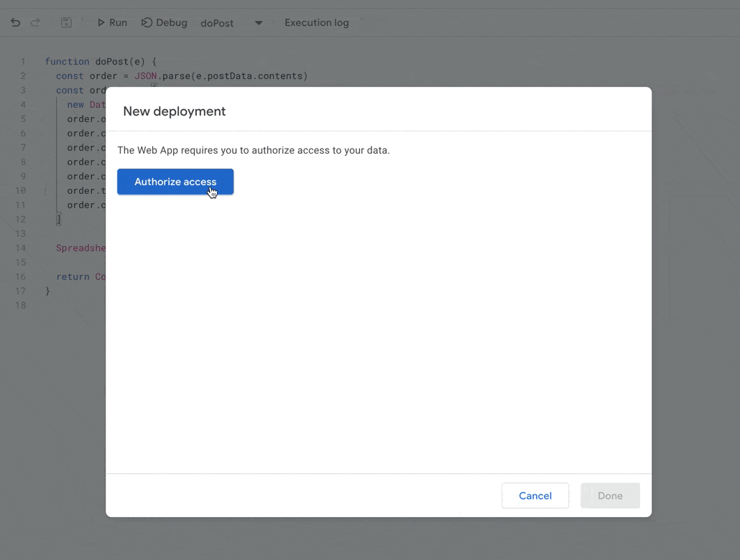This screenshot has height=560, width=740.
Task: Open the doPost function selector dropdown
Action: (x=217, y=23)
